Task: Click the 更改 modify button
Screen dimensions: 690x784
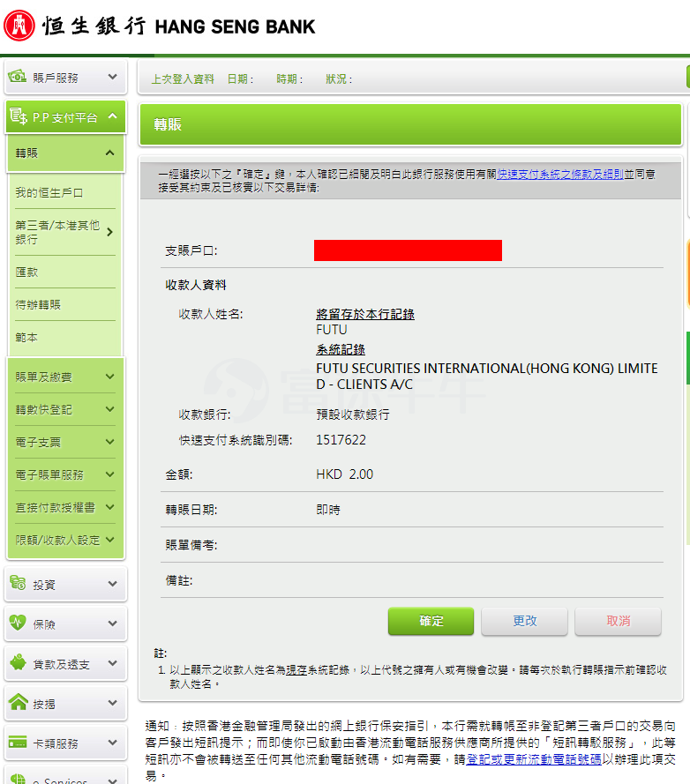Action: click(x=524, y=621)
